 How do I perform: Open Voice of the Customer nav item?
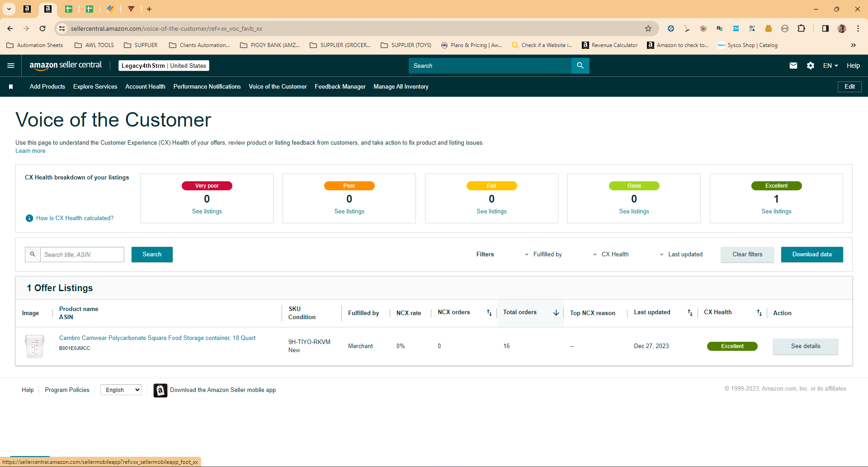278,87
